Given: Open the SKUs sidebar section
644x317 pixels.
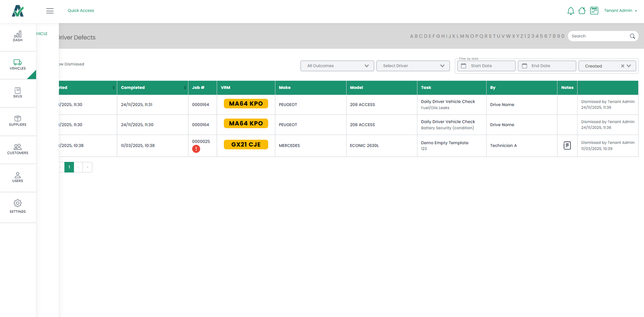Looking at the screenshot, I should 18,93.
